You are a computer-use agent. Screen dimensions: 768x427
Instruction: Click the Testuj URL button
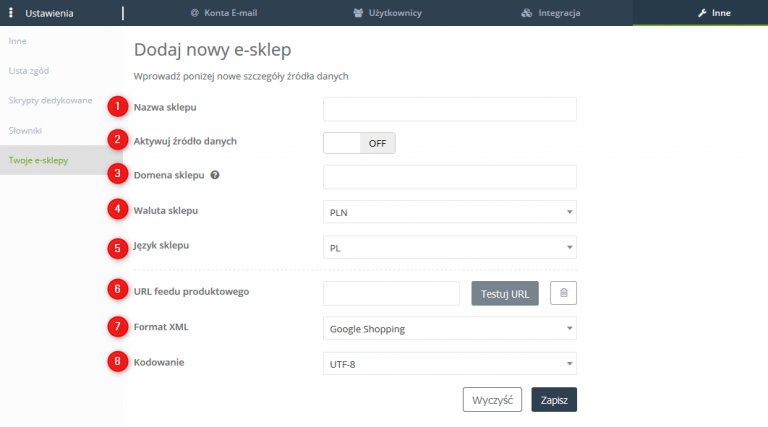coord(505,293)
